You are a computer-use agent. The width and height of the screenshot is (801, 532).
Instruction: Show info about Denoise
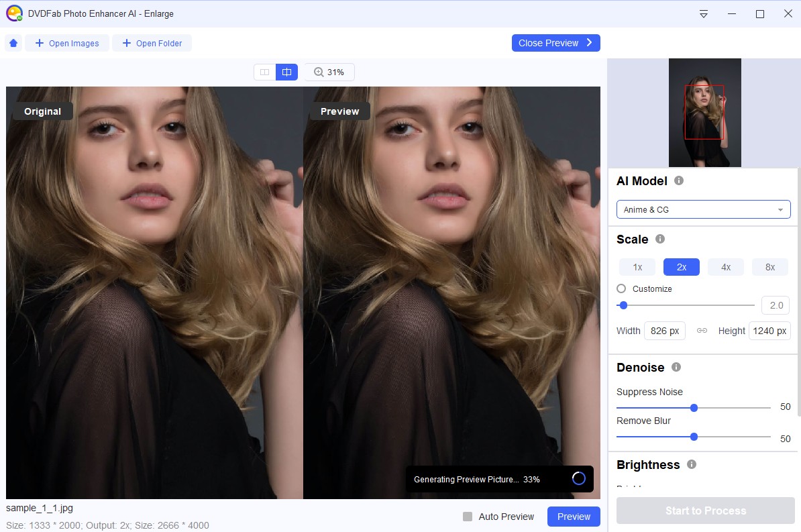tap(676, 367)
